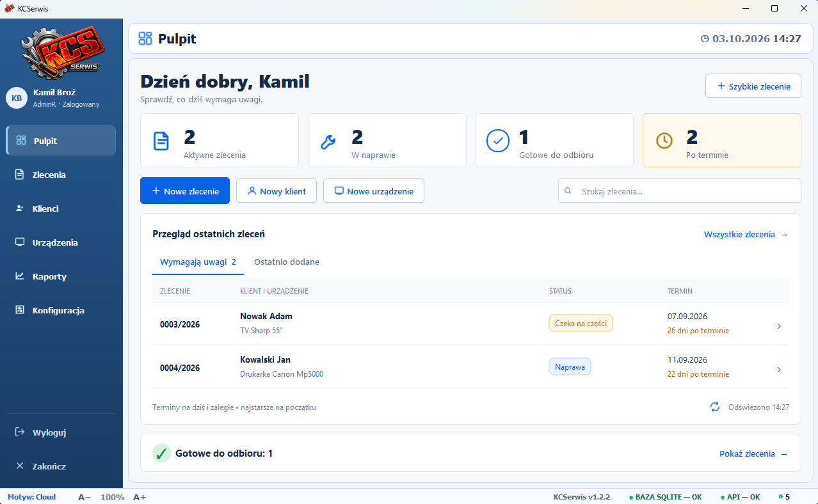Click the BAZA SQLITE — OK status
The image size is (818, 504).
point(665,497)
